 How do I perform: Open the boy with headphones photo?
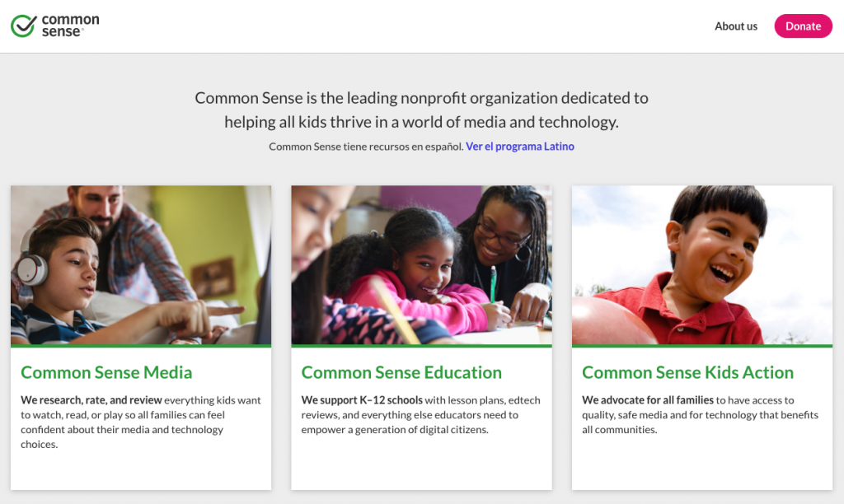coord(141,264)
